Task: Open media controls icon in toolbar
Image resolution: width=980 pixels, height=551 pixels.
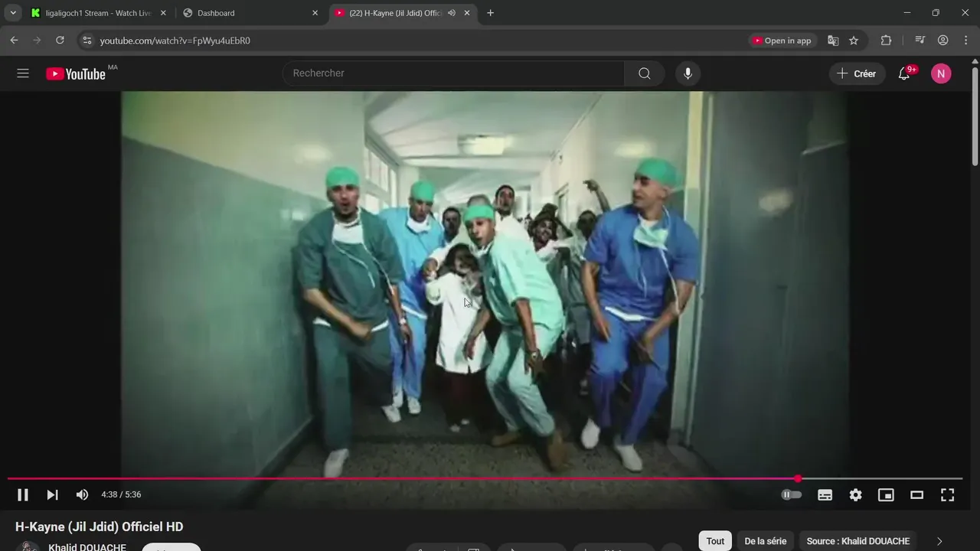Action: (920, 41)
